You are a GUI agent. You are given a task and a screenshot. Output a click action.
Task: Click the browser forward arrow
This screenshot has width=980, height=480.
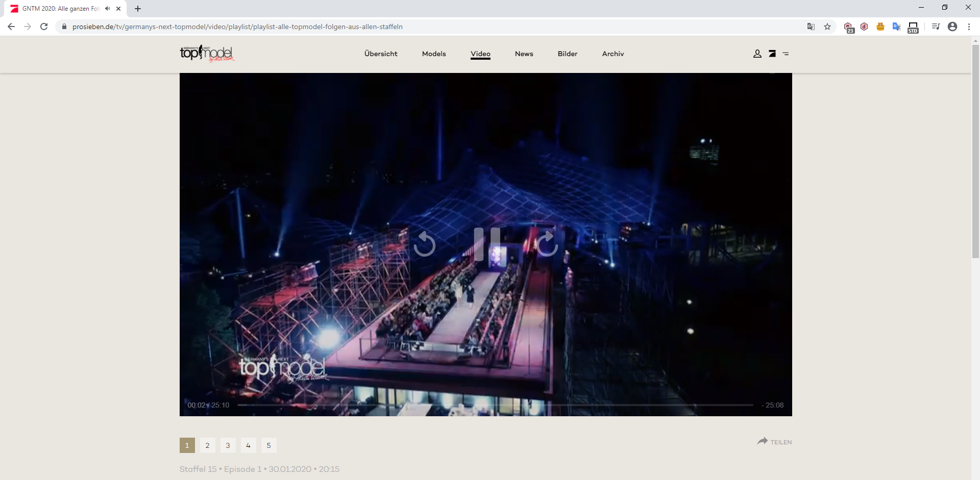pyautogui.click(x=28, y=27)
